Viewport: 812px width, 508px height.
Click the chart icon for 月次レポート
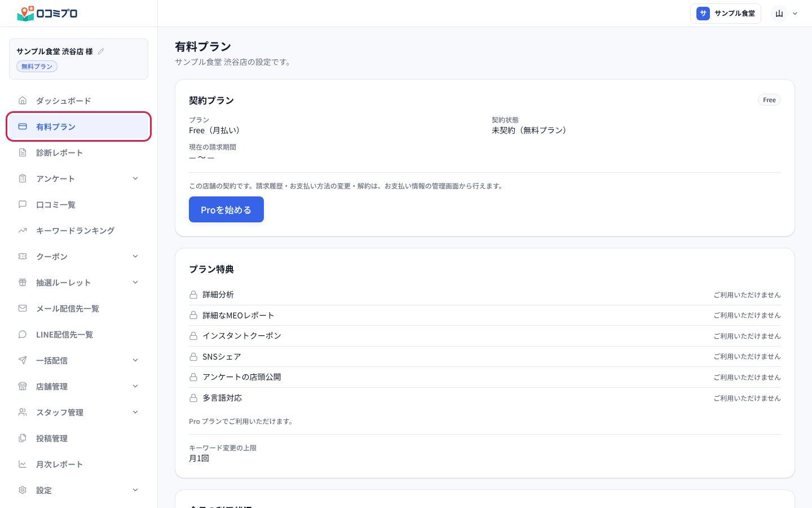[23, 464]
